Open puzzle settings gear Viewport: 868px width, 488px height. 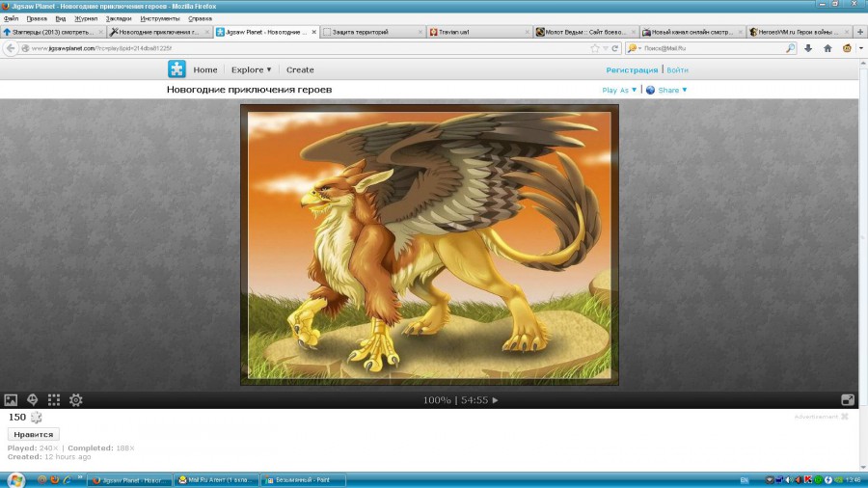76,399
